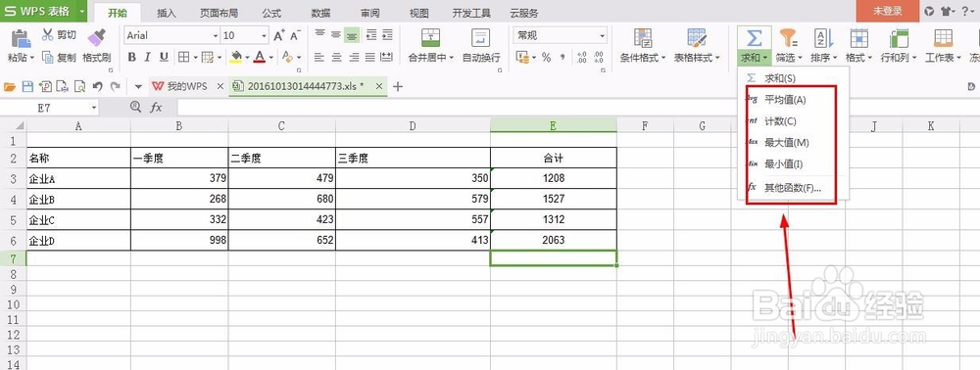Click the Format (格式) cells icon

(x=858, y=37)
